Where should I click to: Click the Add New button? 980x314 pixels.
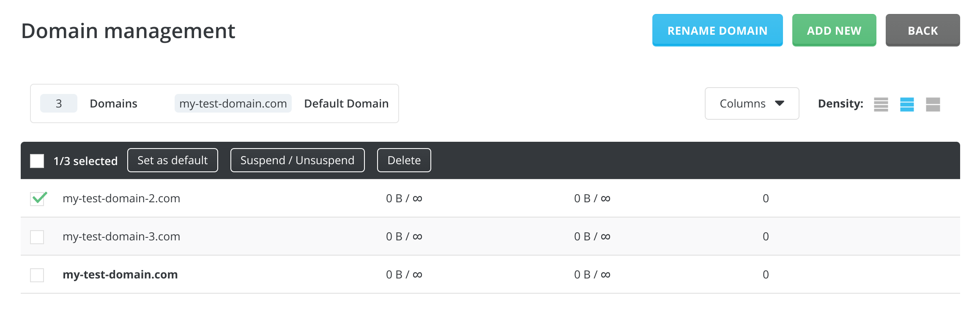click(x=834, y=30)
